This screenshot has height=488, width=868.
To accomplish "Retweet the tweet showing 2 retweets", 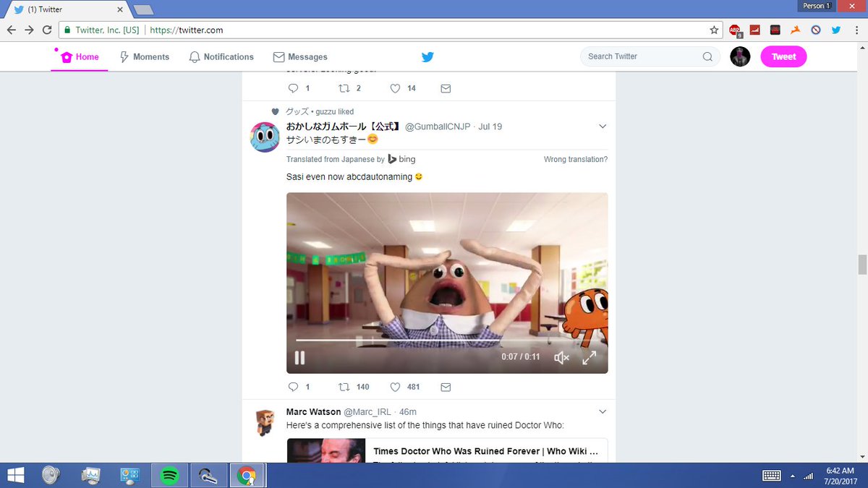I will tap(345, 88).
